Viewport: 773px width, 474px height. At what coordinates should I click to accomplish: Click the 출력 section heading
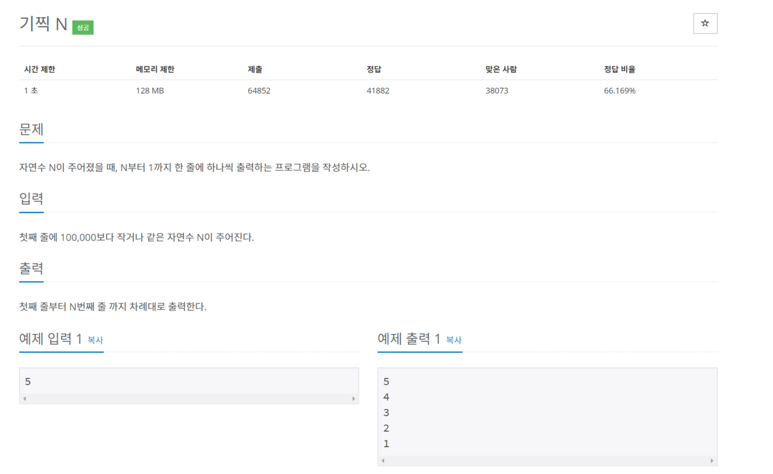point(31,268)
